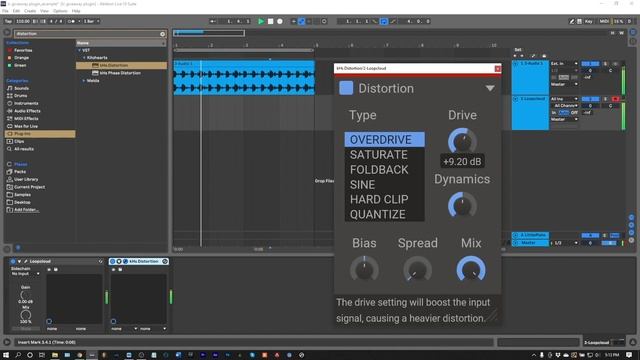Show All results in browser

click(x=24, y=149)
